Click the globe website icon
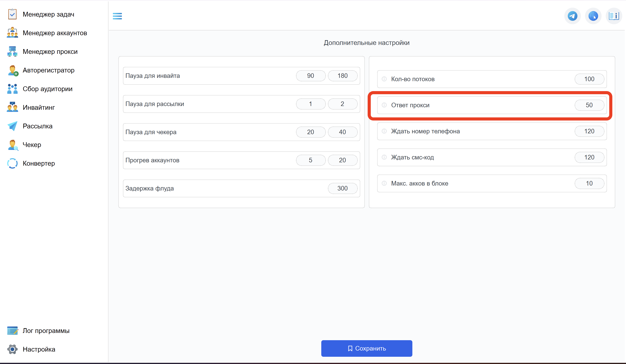This screenshot has width=626, height=364. click(x=593, y=16)
